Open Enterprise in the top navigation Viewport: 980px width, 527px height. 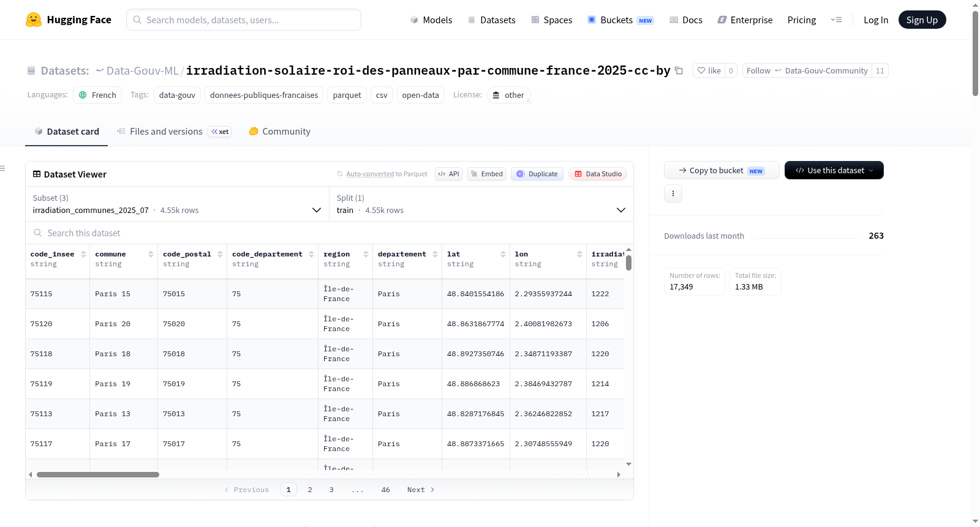[745, 20]
